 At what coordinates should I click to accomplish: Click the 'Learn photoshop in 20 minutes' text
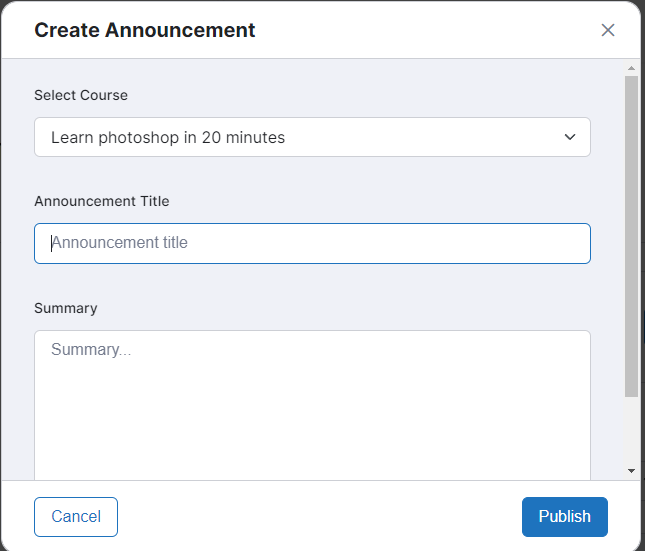click(x=168, y=138)
